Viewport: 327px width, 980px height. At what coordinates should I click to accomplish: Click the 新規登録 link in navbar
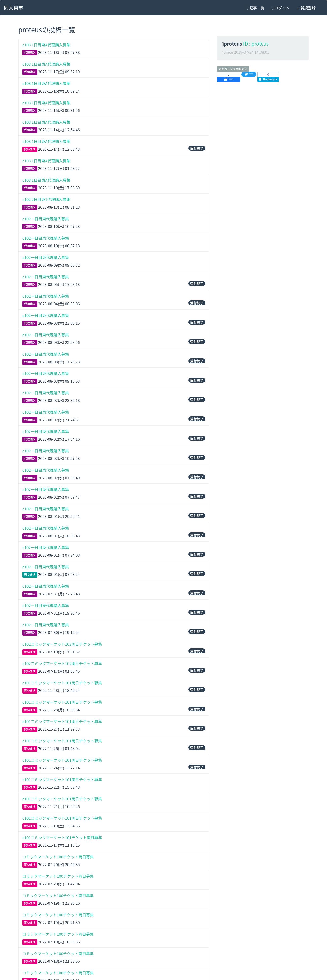click(306, 8)
